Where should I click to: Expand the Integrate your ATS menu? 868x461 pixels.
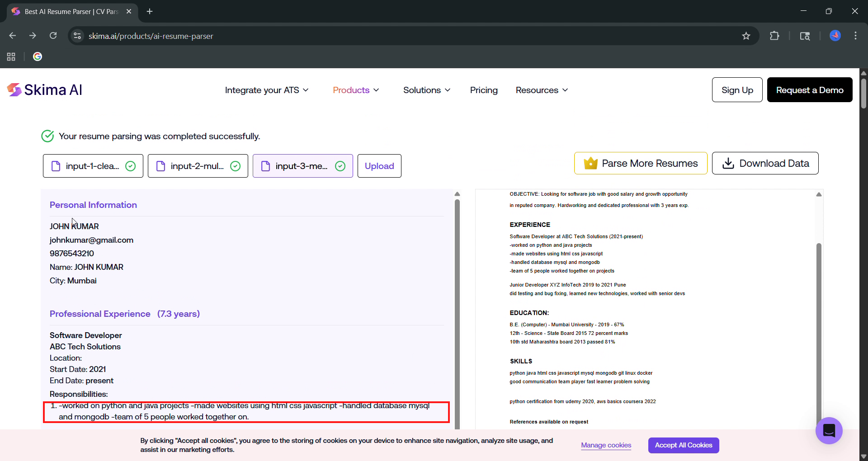pos(267,90)
